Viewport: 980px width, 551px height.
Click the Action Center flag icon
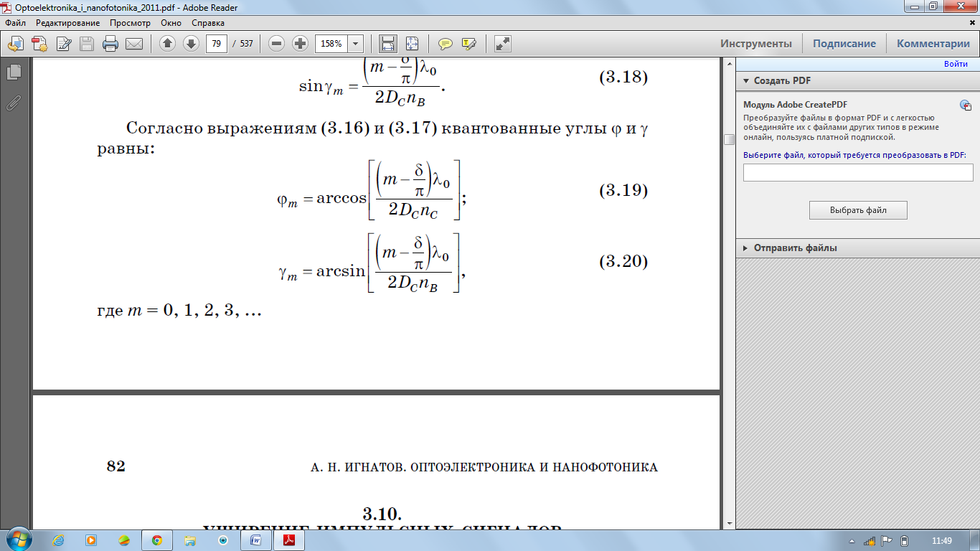pos(887,541)
